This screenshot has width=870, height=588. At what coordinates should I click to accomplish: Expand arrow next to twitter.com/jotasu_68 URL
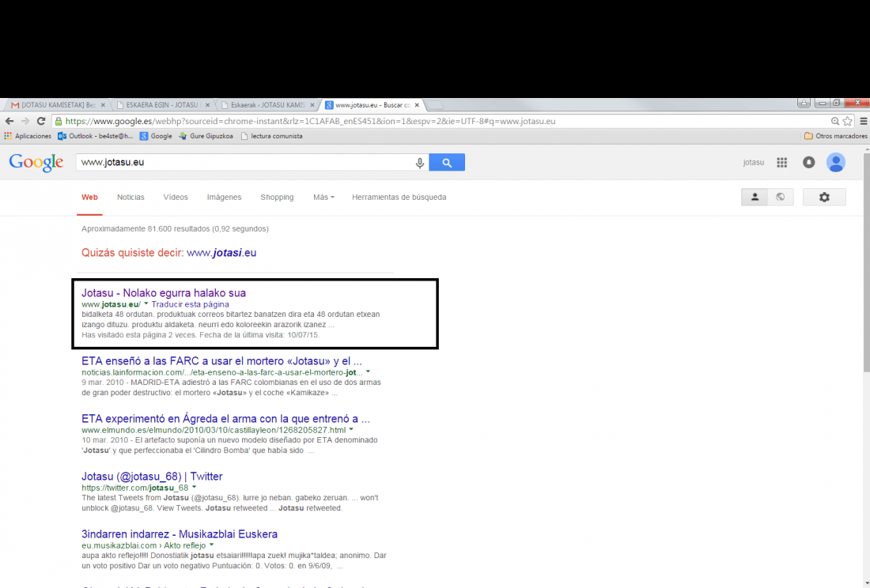(194, 488)
